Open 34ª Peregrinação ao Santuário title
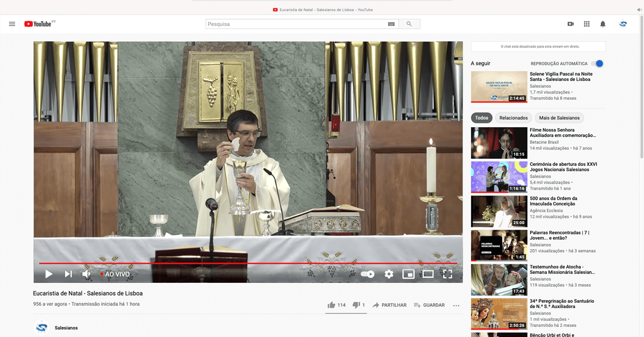Image resolution: width=644 pixels, height=337 pixels. click(562, 304)
